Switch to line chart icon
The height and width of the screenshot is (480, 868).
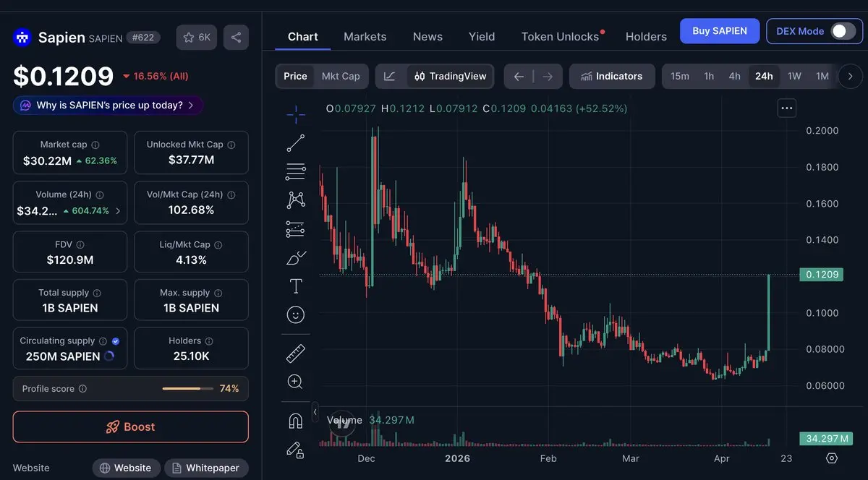[390, 76]
